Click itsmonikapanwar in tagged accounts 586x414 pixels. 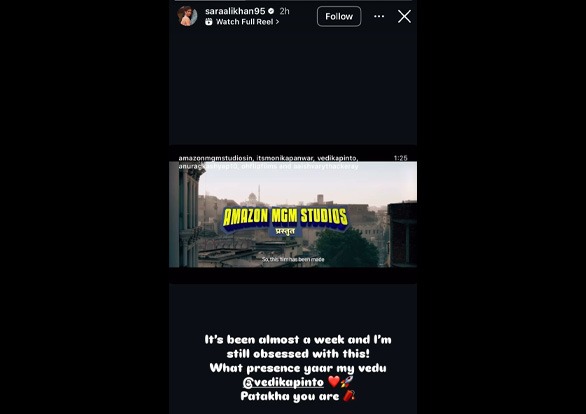pyautogui.click(x=285, y=158)
